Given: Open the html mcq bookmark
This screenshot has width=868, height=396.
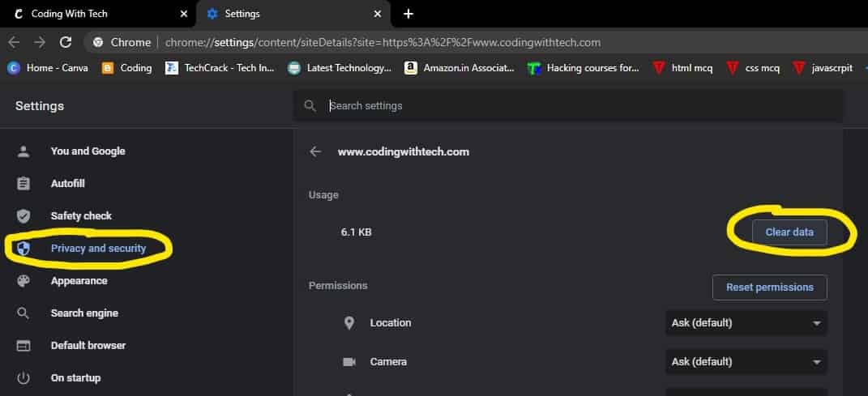Looking at the screenshot, I should pos(682,68).
